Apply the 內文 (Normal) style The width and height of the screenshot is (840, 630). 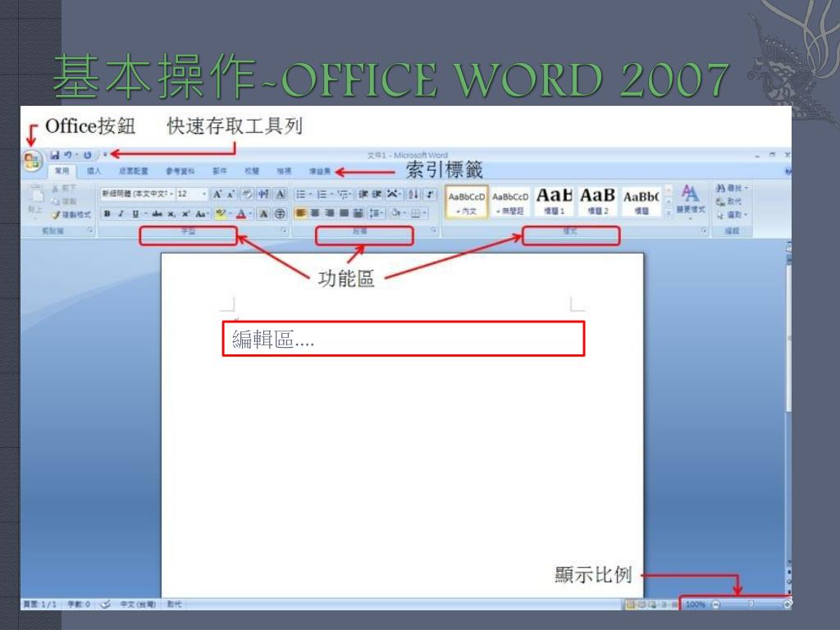click(466, 202)
